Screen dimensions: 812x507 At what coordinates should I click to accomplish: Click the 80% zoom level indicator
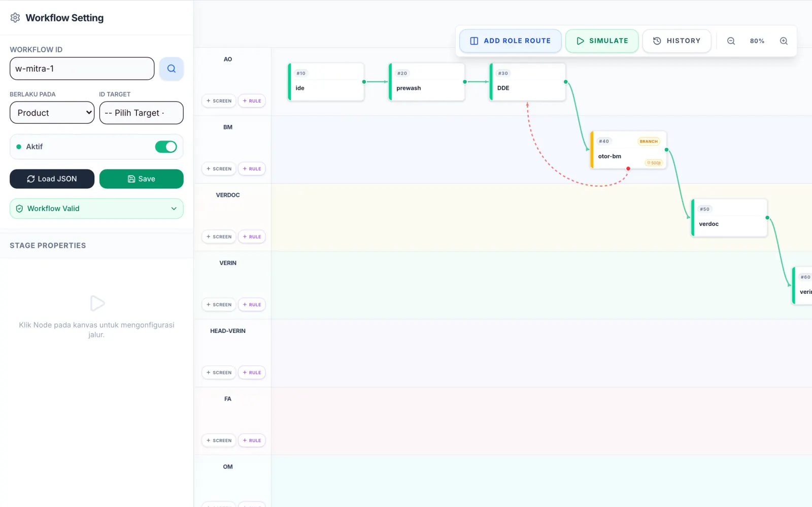pos(757,41)
